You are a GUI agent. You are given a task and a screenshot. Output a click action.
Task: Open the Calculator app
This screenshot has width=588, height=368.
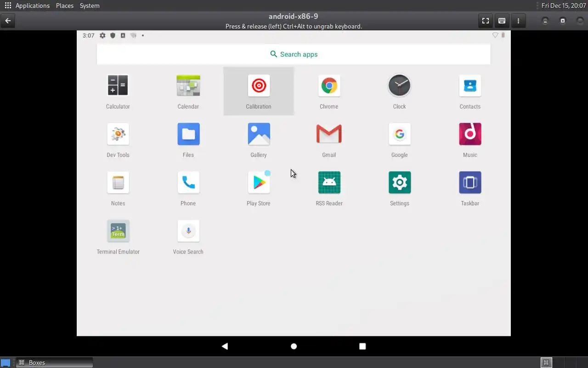[x=118, y=92]
